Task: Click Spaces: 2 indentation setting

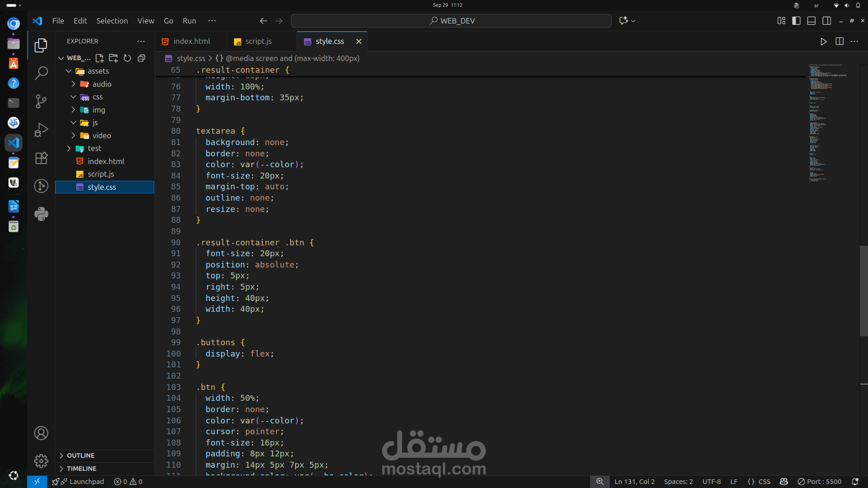Action: click(x=678, y=482)
